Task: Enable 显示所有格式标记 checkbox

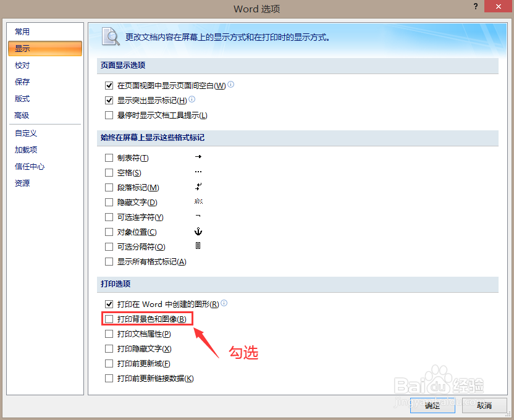Action: point(109,262)
